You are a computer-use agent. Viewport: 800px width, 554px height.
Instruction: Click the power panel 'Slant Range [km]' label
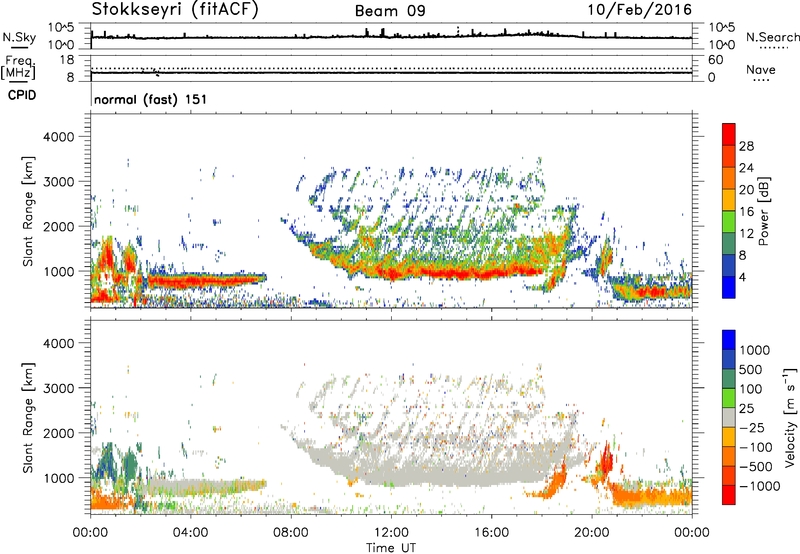pyautogui.click(x=28, y=211)
